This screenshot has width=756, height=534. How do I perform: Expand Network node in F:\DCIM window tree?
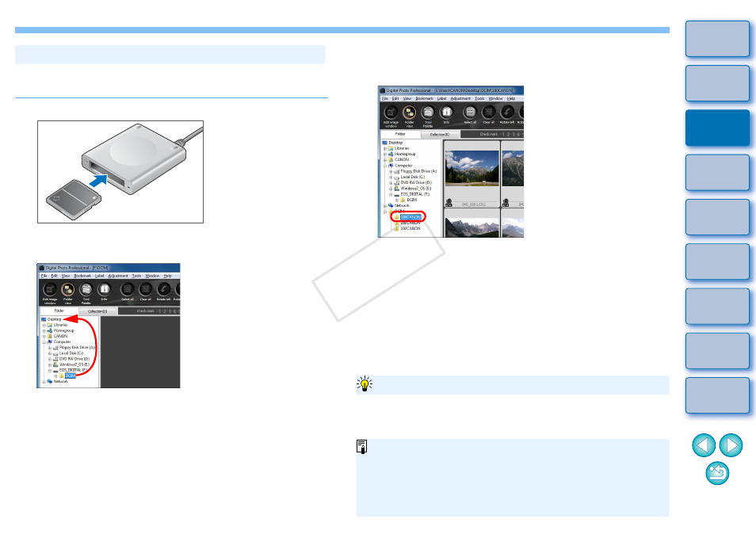tap(44, 382)
